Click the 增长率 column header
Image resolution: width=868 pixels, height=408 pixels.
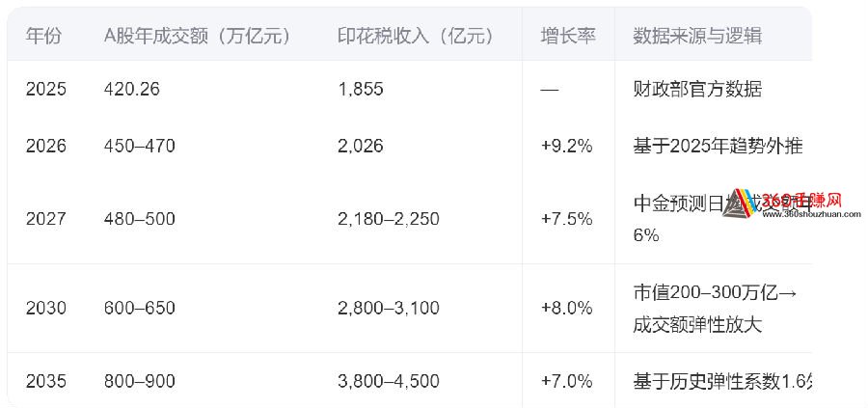(x=568, y=36)
